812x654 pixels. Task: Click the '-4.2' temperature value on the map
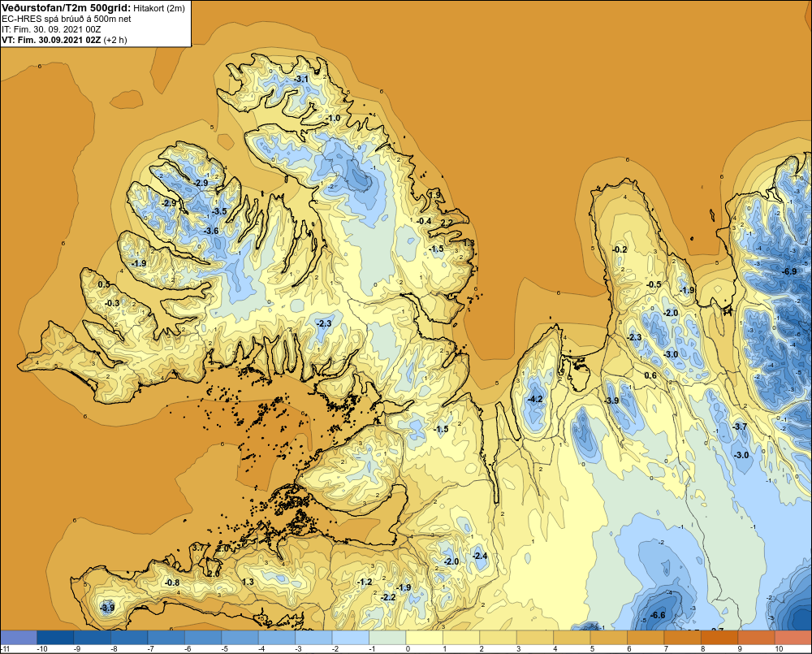tap(535, 399)
